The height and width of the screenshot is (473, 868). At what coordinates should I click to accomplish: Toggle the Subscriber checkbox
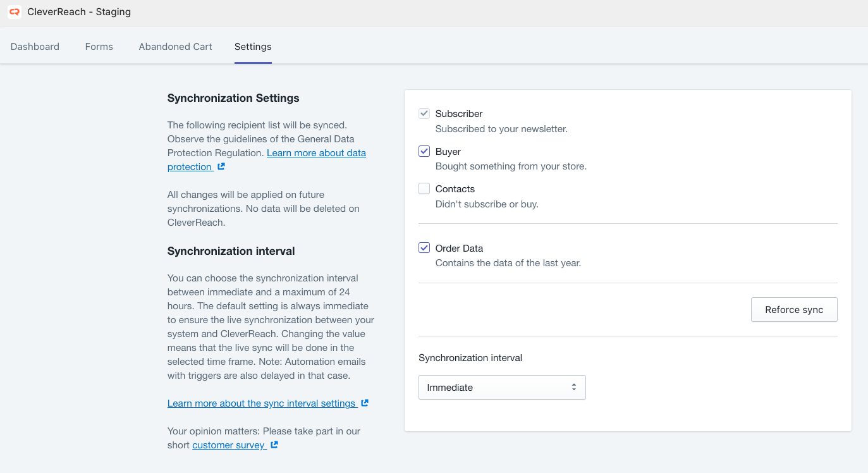(424, 114)
